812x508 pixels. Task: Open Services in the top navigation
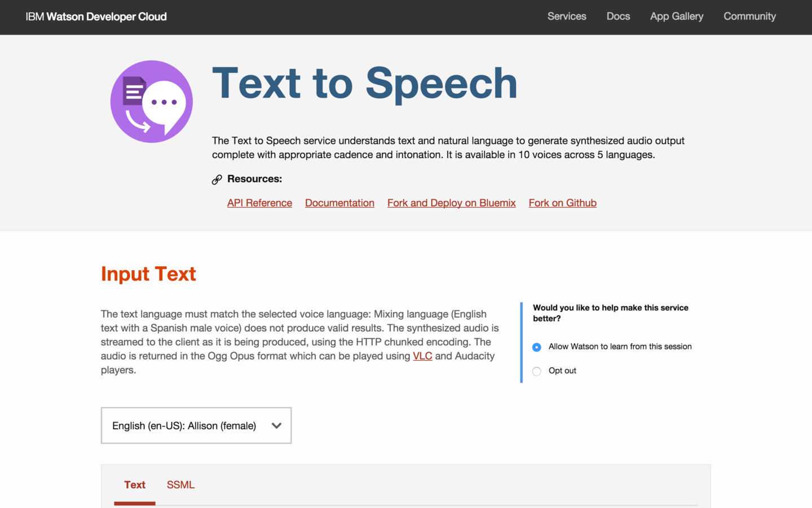click(x=567, y=16)
